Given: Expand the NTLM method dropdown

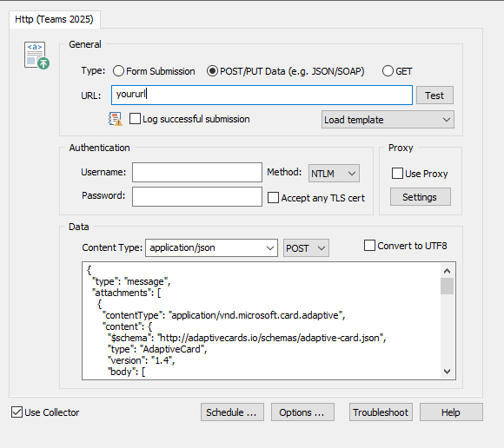Looking at the screenshot, I should pos(334,174).
